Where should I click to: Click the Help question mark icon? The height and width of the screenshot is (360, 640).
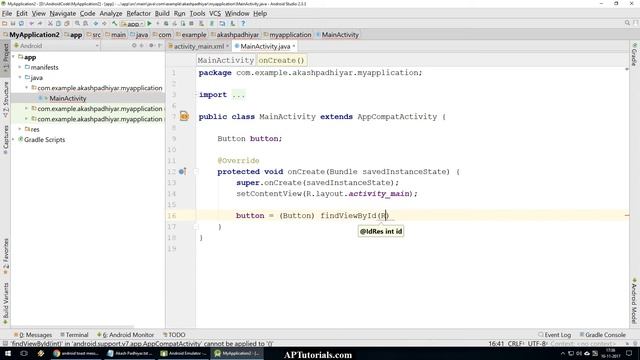(243, 24)
